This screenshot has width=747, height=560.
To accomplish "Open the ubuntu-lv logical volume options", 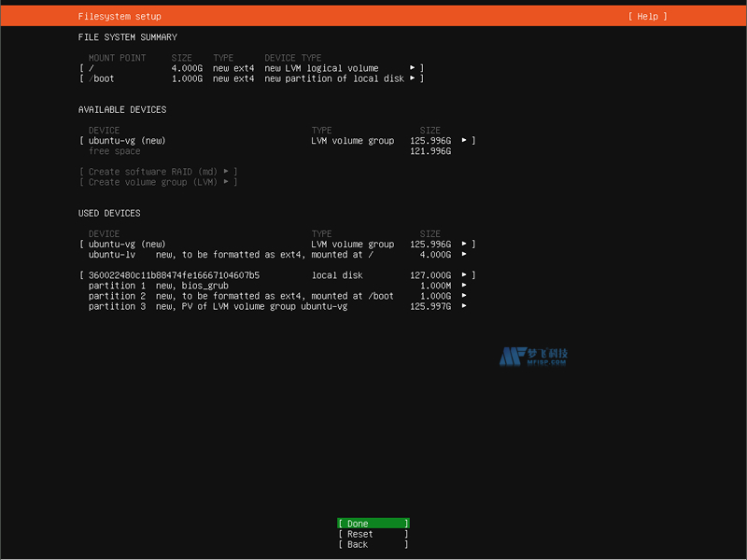I will click(x=464, y=254).
